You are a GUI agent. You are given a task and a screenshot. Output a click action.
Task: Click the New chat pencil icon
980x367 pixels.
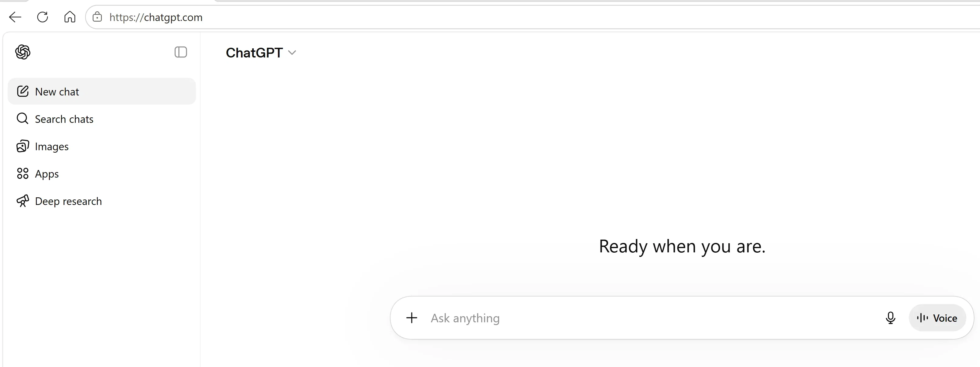pyautogui.click(x=23, y=91)
